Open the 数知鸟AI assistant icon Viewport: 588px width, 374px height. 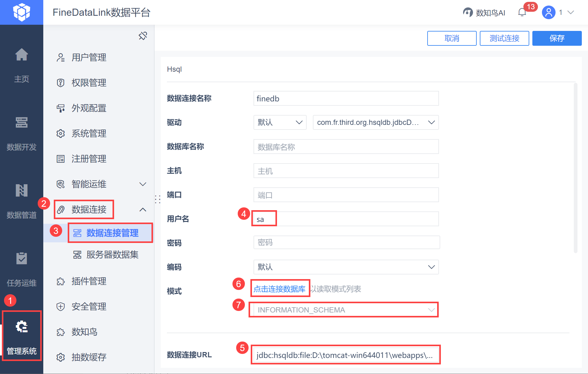point(468,12)
